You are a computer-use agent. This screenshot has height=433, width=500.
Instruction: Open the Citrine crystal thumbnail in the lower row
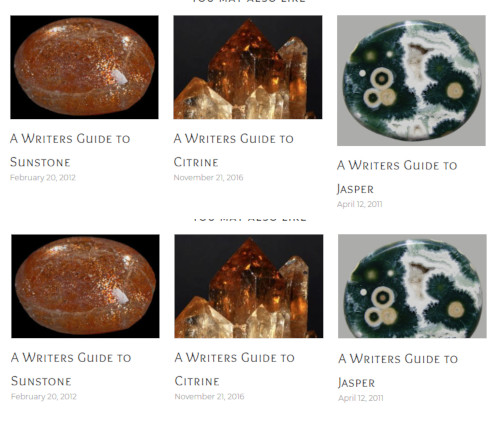point(249,286)
